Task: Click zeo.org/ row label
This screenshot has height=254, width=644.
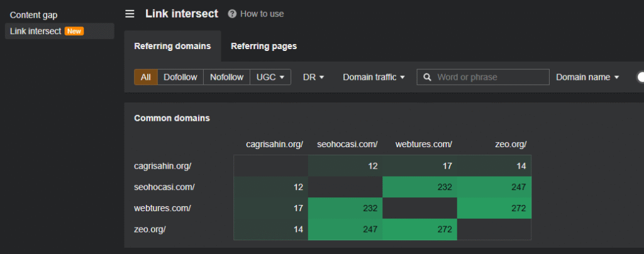Action: pyautogui.click(x=150, y=229)
